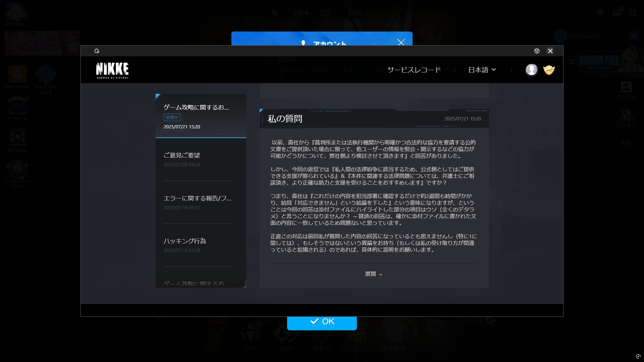
Task: Open the BENEFITS banner in game
Action: [x=42, y=44]
